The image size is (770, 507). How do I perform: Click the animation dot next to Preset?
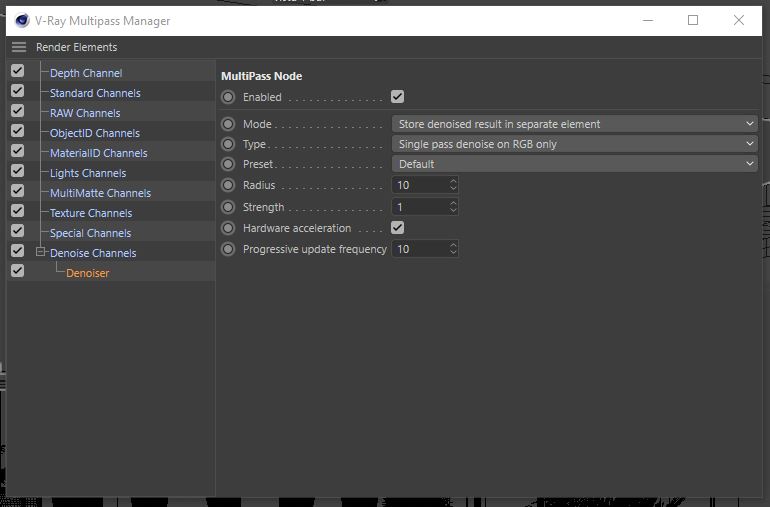click(228, 164)
